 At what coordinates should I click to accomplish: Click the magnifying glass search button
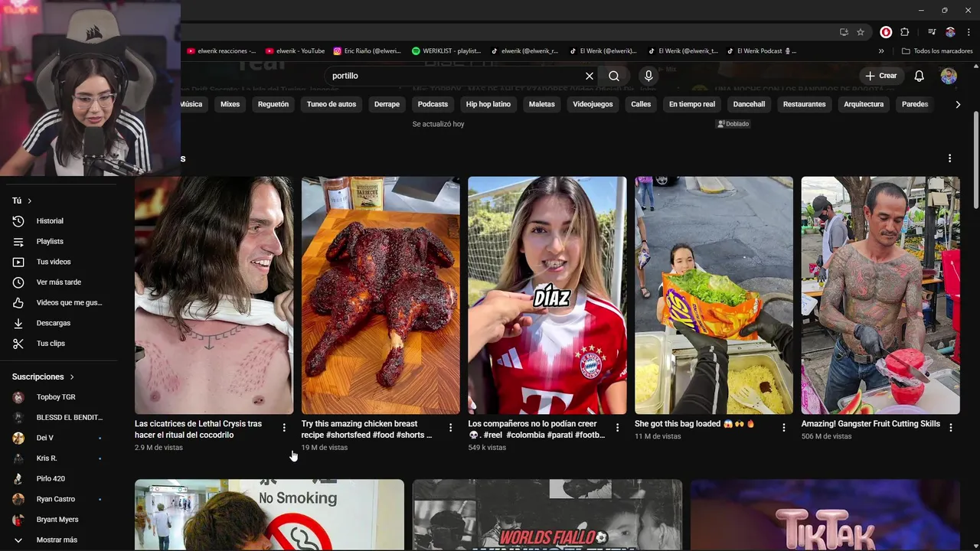point(614,76)
